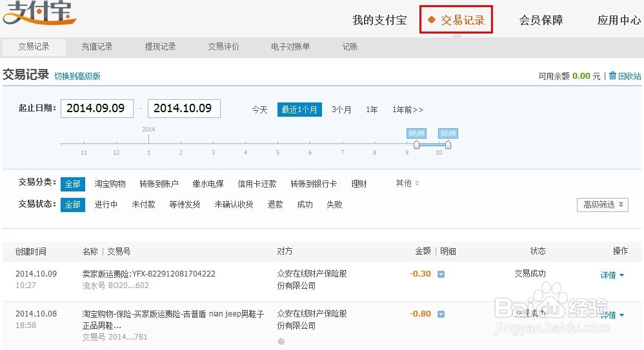
Task: Open the 卖家版运费险 transaction link
Action: pos(148,273)
